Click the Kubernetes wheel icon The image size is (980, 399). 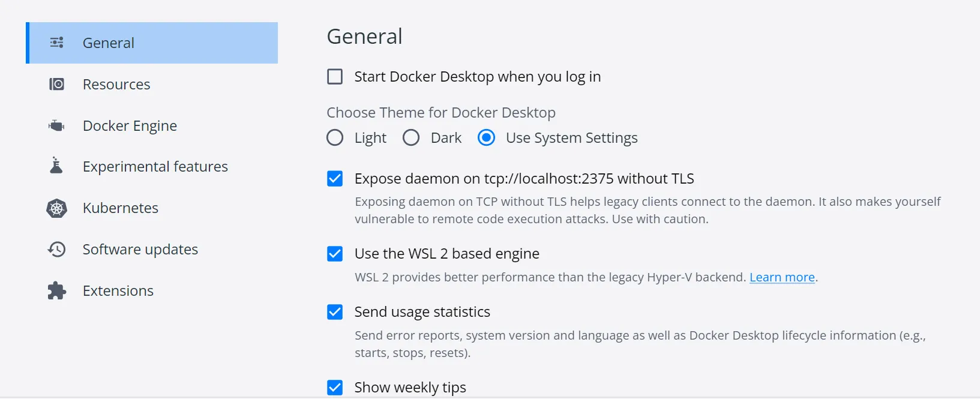point(56,208)
